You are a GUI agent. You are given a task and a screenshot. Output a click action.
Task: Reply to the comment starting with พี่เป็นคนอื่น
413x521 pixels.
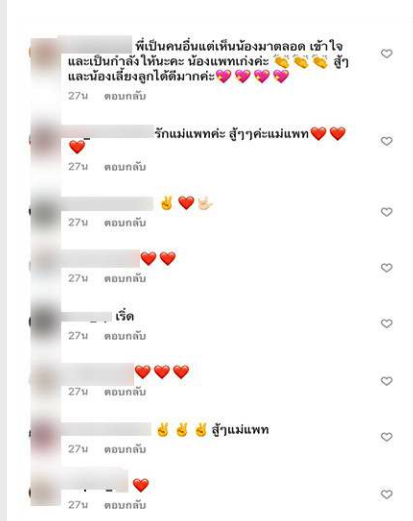[125, 96]
